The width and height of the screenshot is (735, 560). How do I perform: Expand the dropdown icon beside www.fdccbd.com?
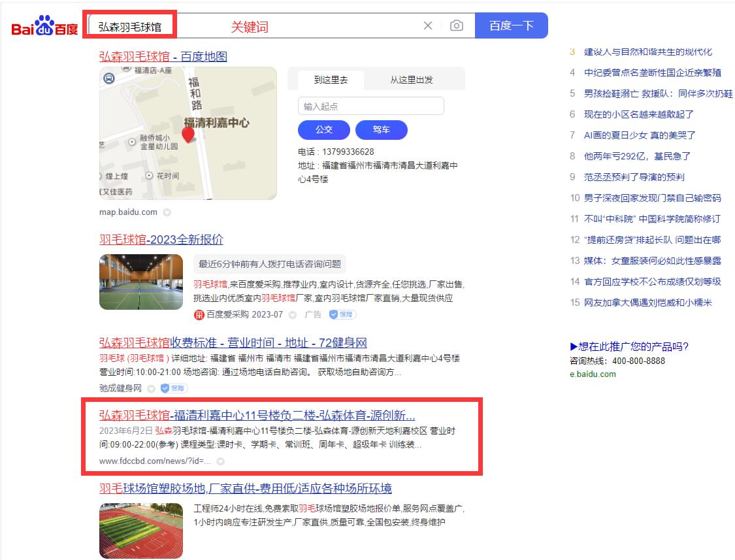pos(220,461)
